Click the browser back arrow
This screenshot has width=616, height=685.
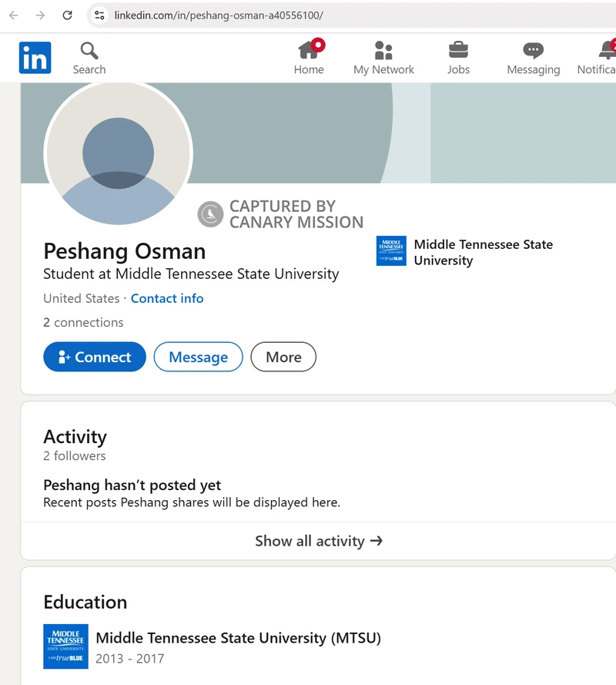[14, 15]
